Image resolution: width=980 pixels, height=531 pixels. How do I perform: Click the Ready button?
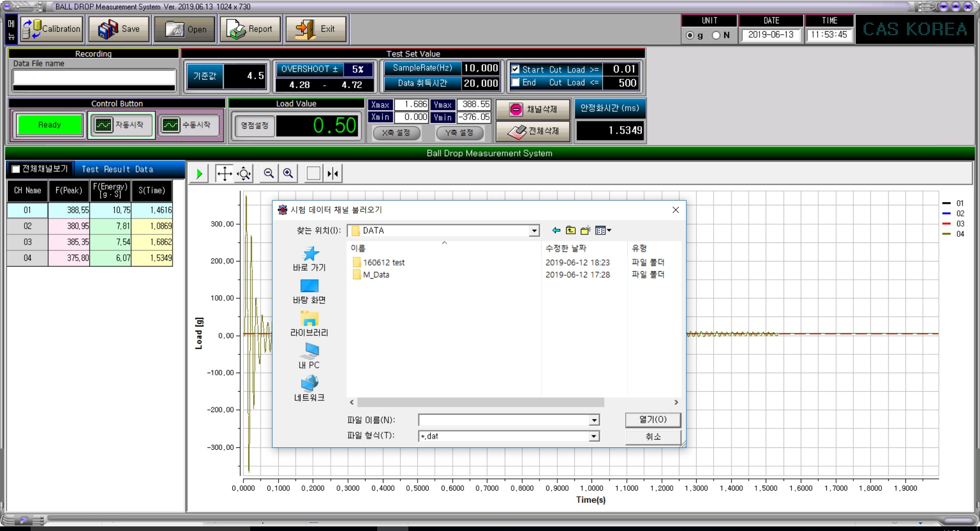coord(50,125)
